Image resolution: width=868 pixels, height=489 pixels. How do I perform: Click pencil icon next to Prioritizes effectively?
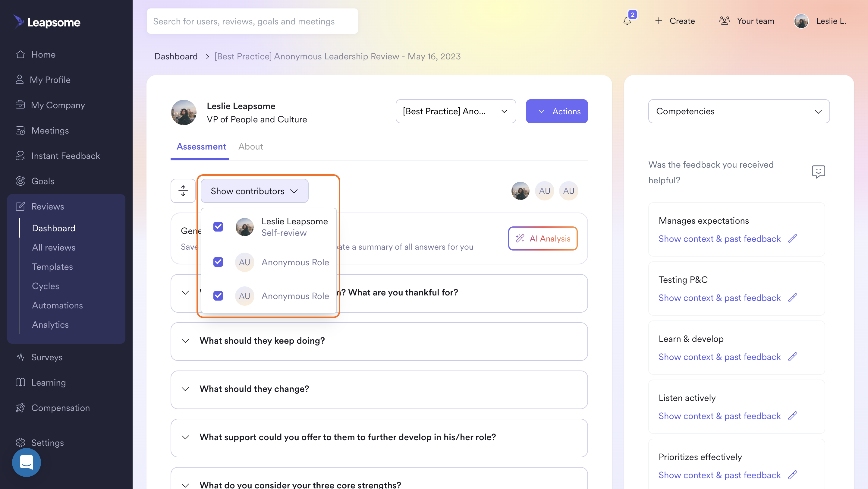793,475
